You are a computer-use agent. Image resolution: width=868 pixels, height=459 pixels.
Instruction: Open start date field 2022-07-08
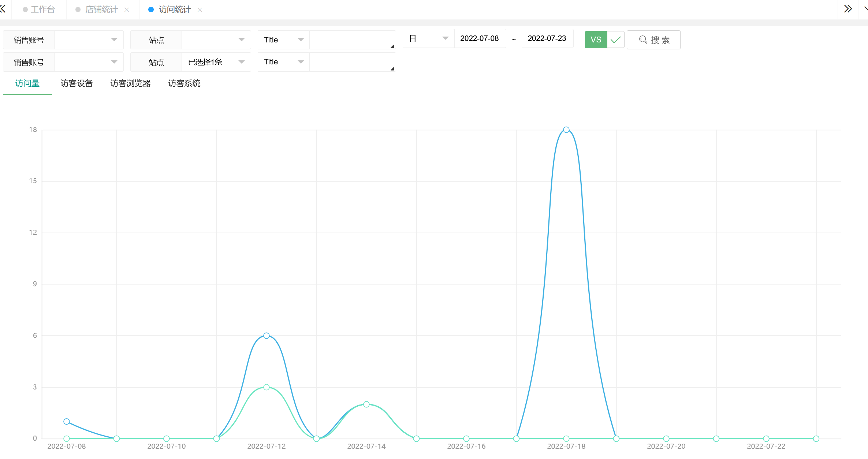coord(480,38)
